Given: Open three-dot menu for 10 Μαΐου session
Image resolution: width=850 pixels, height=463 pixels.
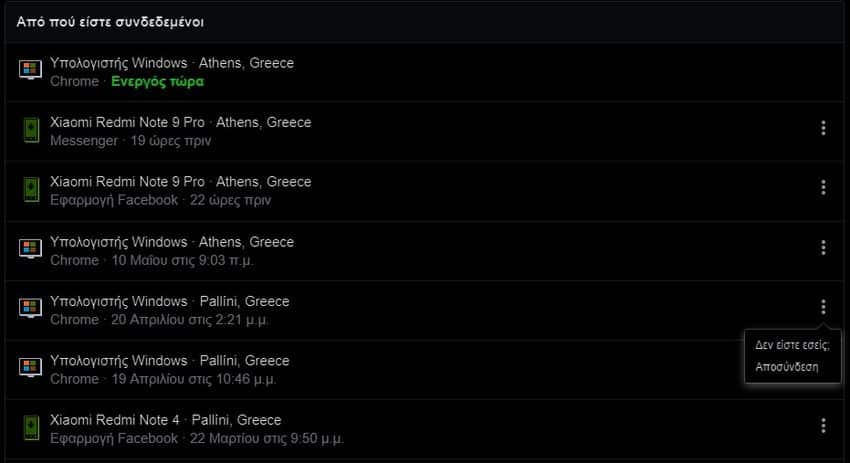Looking at the screenshot, I should pos(823,247).
